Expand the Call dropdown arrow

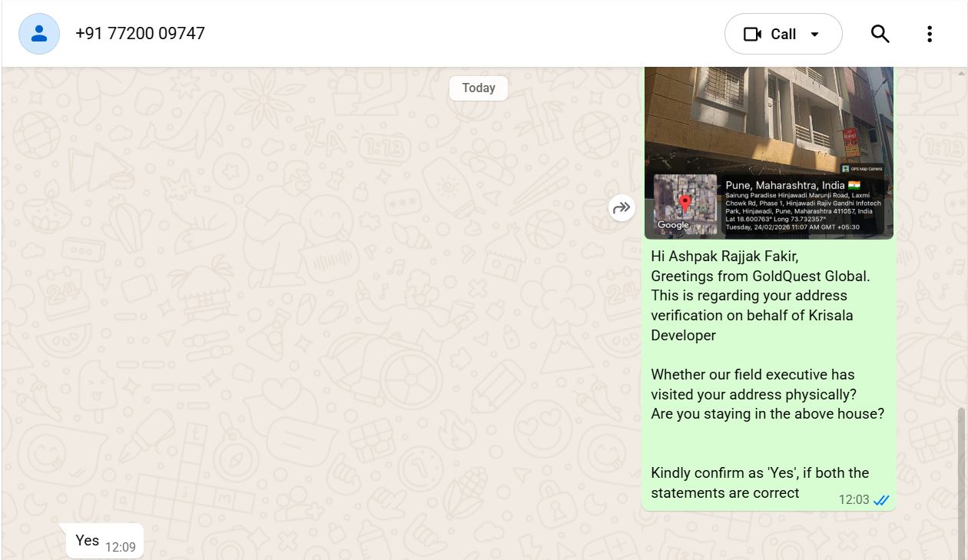coord(815,35)
